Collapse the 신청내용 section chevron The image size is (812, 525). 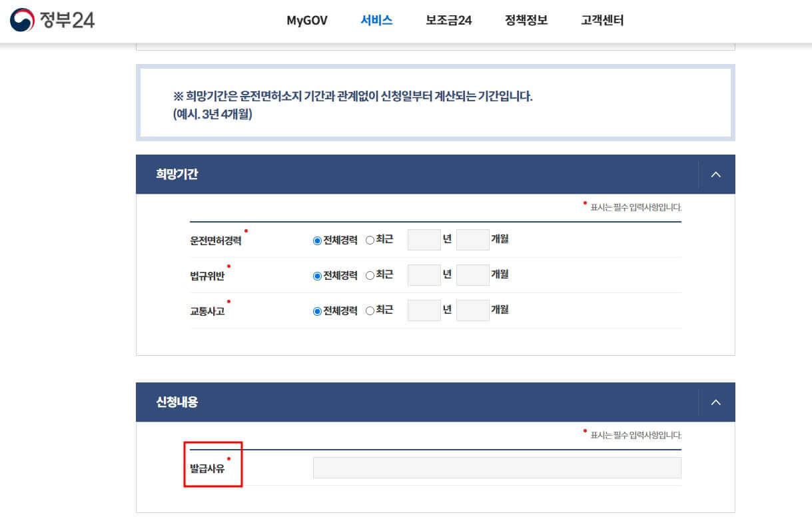pyautogui.click(x=715, y=402)
